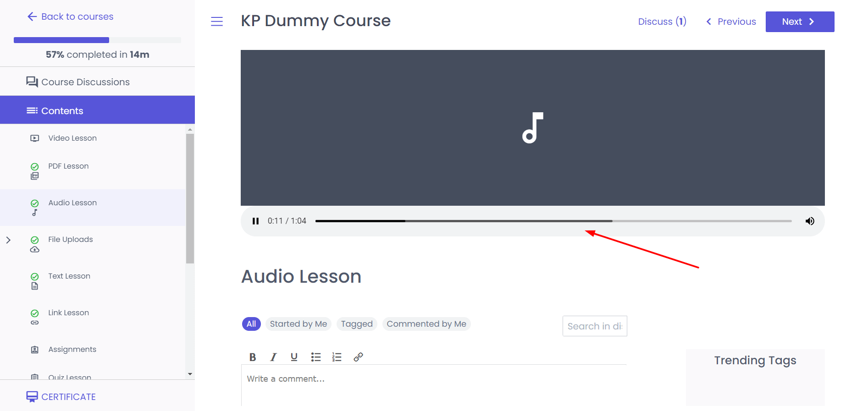Filter discussions Commented by Me
Viewport: 868px width, 411px height.
click(x=426, y=324)
